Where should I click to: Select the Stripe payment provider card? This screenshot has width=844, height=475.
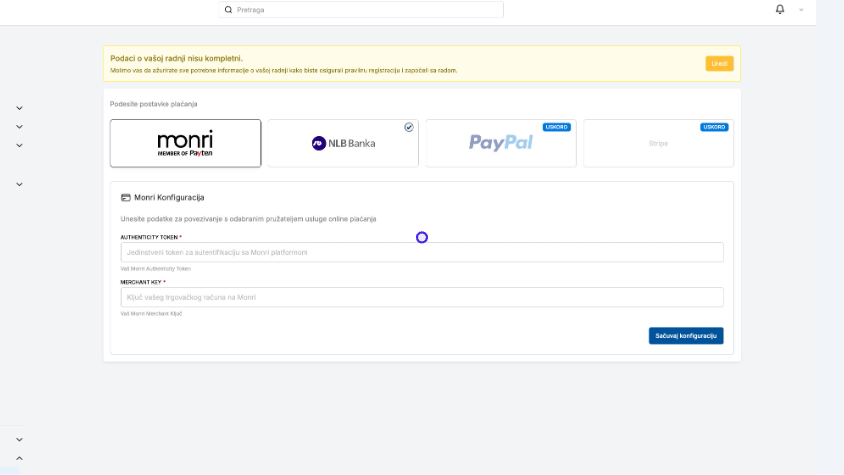pyautogui.click(x=658, y=143)
